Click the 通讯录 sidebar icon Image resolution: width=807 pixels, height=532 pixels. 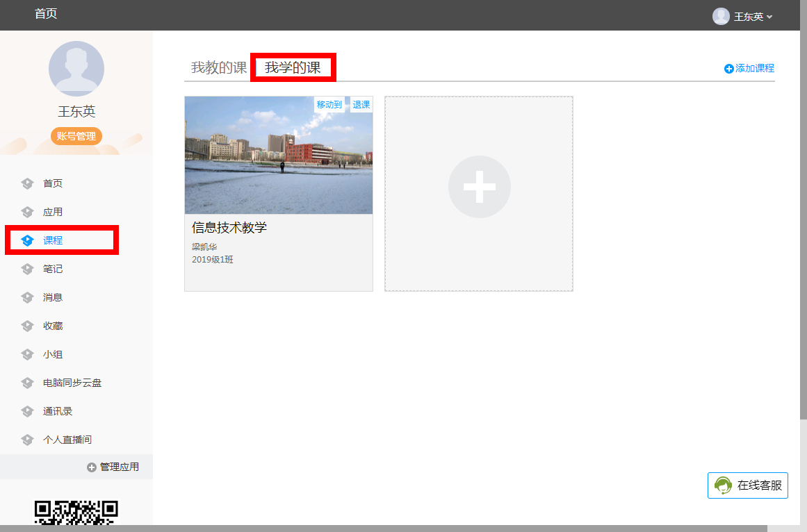(x=27, y=411)
